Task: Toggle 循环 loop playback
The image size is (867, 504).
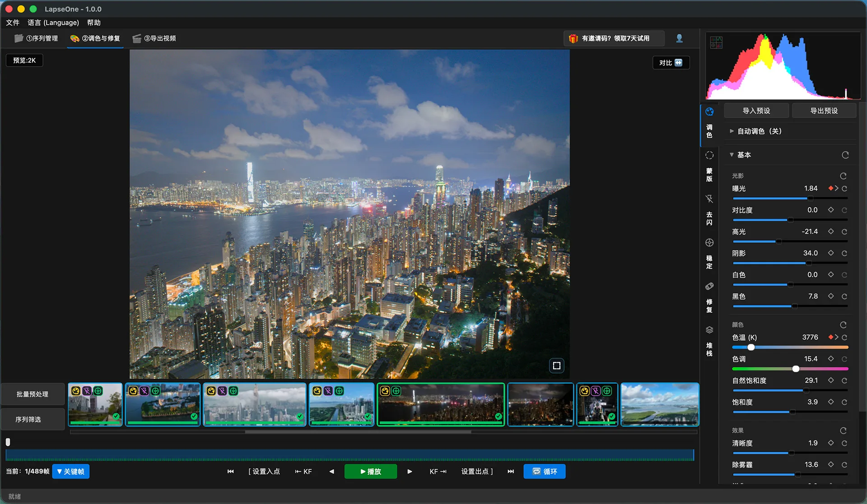Action: click(x=545, y=472)
